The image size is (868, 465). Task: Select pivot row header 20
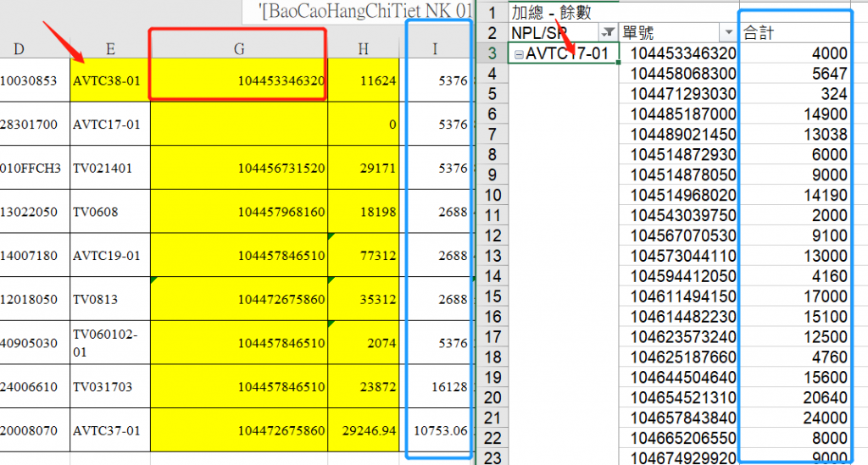click(492, 397)
